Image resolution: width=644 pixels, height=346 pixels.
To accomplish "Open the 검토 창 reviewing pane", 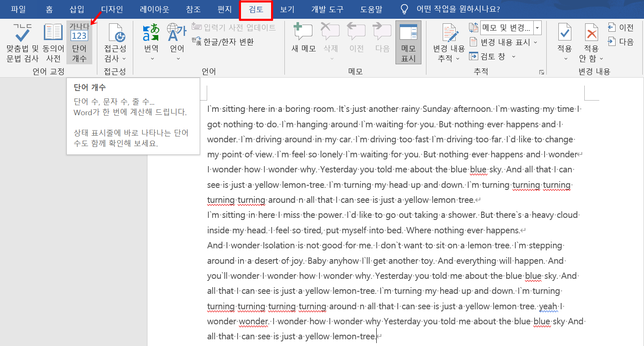I will point(488,56).
